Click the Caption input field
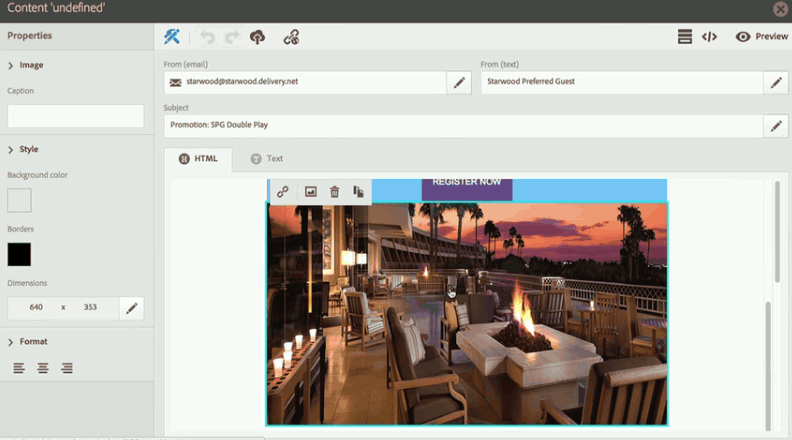Image resolution: width=792 pixels, height=440 pixels. tap(75, 116)
